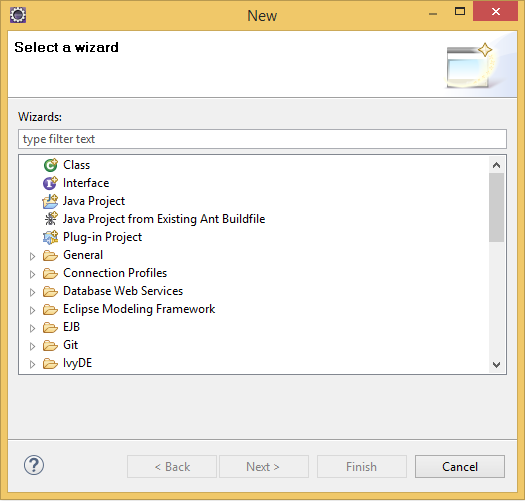
Task: Click the Eclipse Modeling Framework folder icon
Action: click(50, 310)
